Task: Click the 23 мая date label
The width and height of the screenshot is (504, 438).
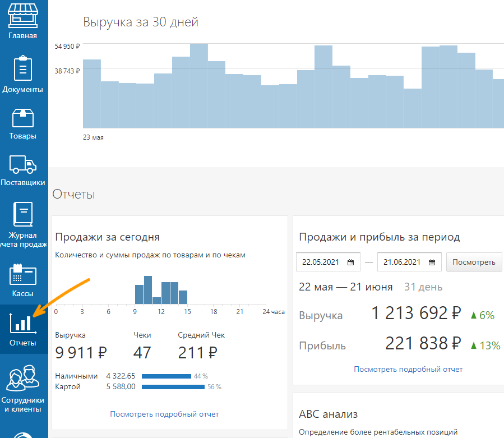Action: click(93, 137)
